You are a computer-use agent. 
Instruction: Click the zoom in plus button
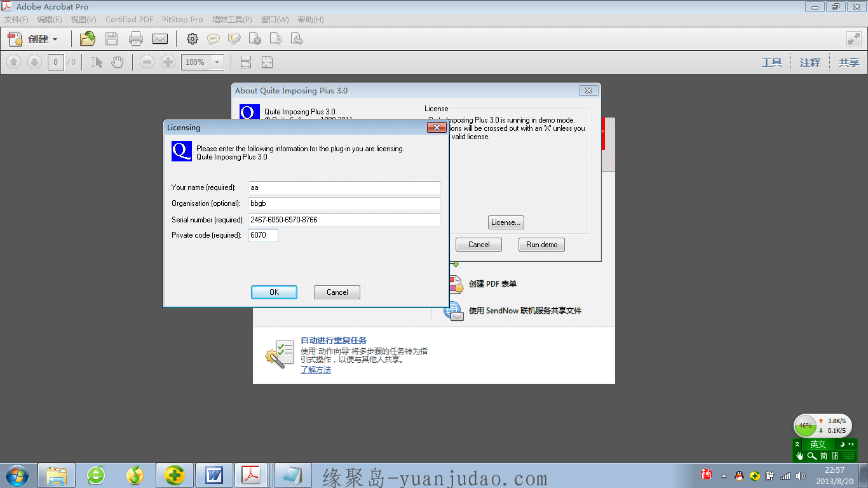(x=168, y=62)
